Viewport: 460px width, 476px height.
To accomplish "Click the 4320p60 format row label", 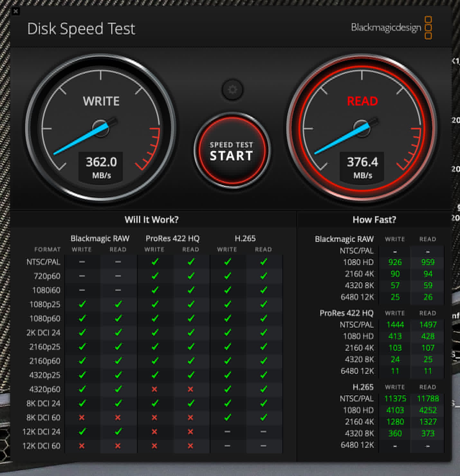I will (x=45, y=389).
